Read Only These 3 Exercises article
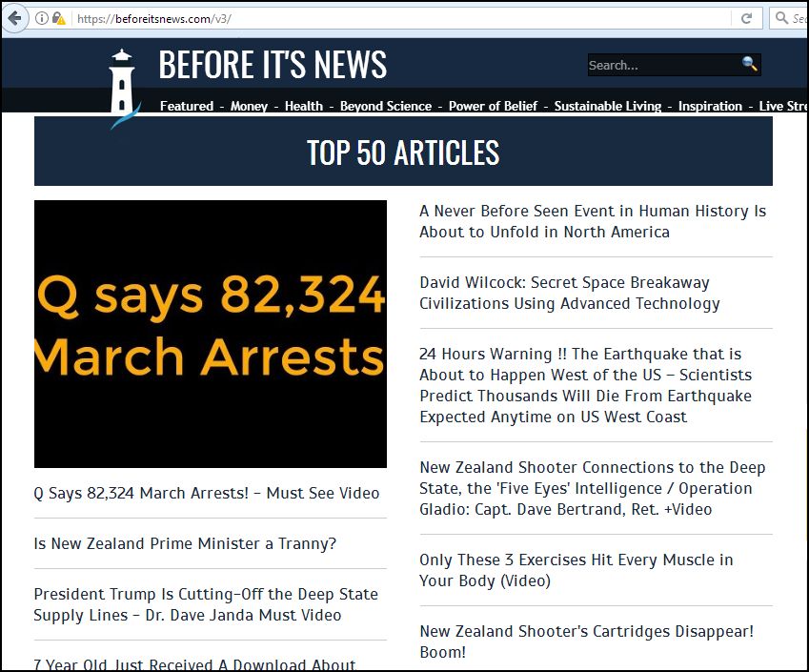 (x=576, y=570)
